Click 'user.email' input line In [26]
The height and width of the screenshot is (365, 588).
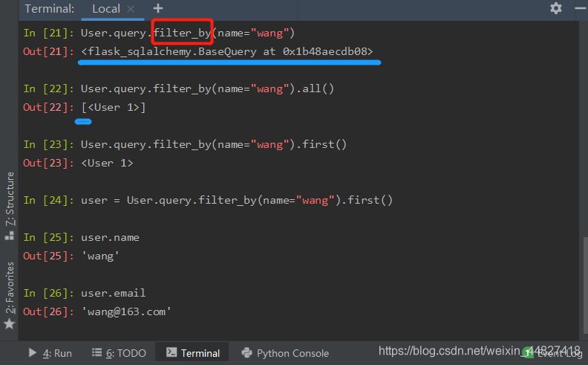click(114, 293)
